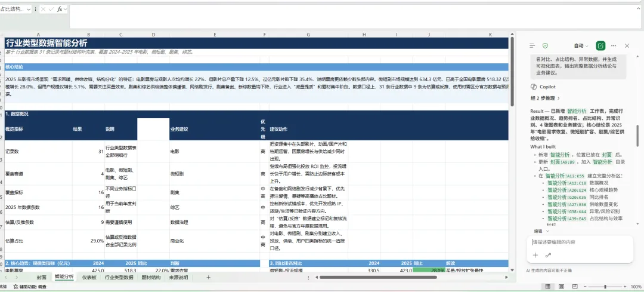
Task: Click the 1. 数据概况 header row
Action: click(256, 113)
